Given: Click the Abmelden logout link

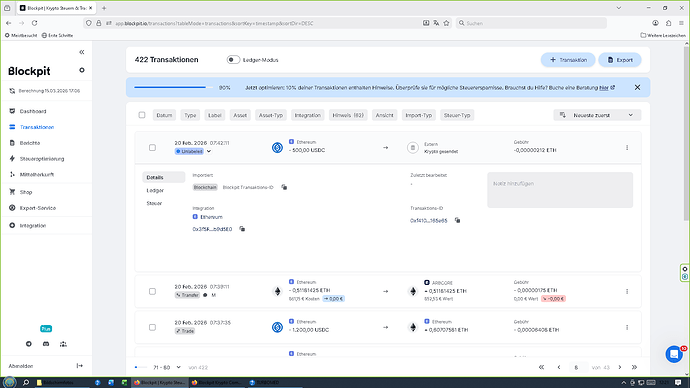Looking at the screenshot, I should pyautogui.click(x=21, y=366).
